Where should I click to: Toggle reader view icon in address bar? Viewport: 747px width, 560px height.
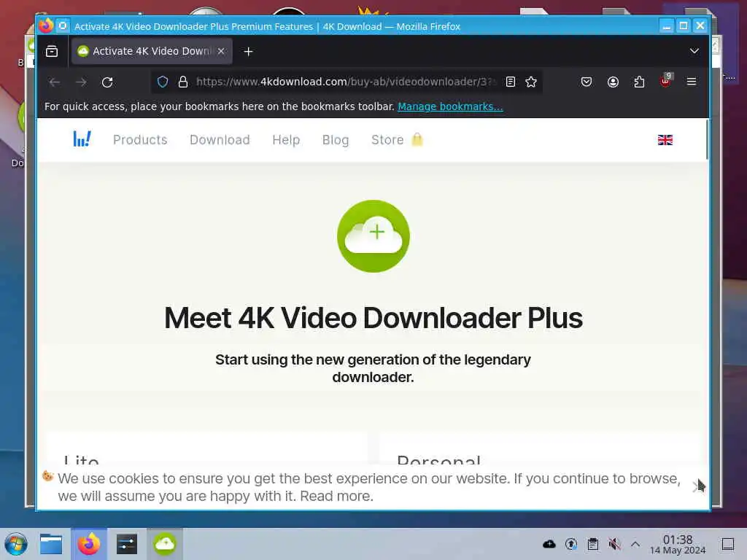pyautogui.click(x=511, y=82)
